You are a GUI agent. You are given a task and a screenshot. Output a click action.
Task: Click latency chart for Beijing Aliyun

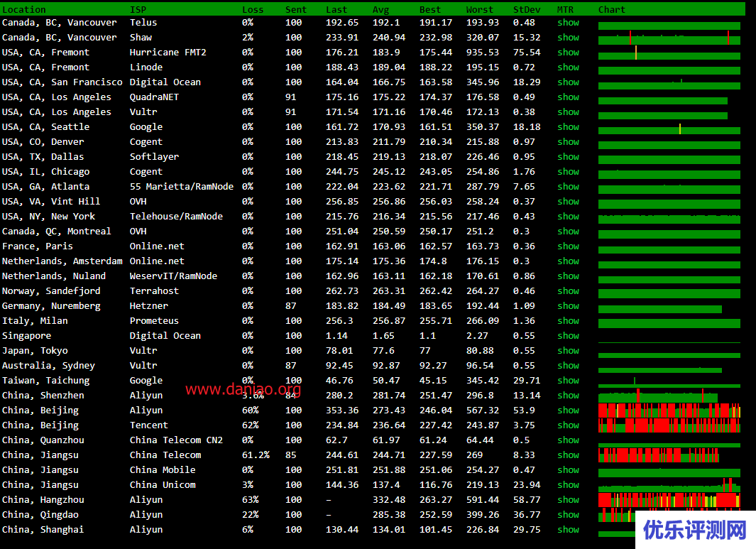point(669,411)
